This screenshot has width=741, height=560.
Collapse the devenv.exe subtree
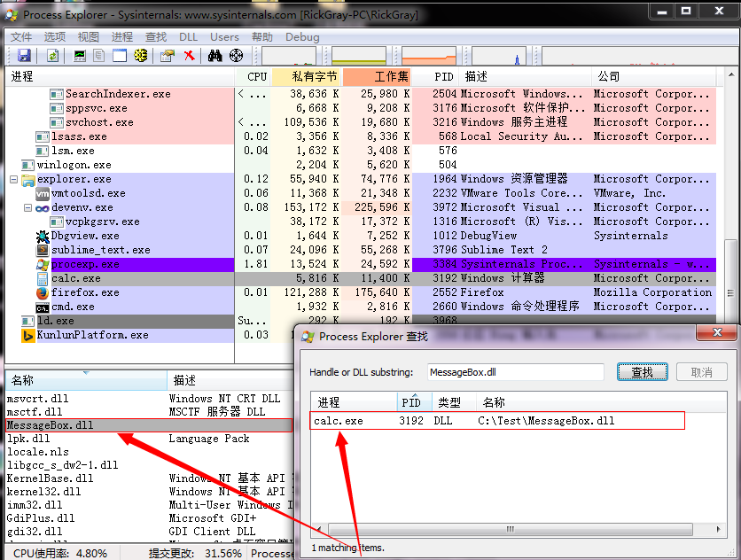(27, 208)
